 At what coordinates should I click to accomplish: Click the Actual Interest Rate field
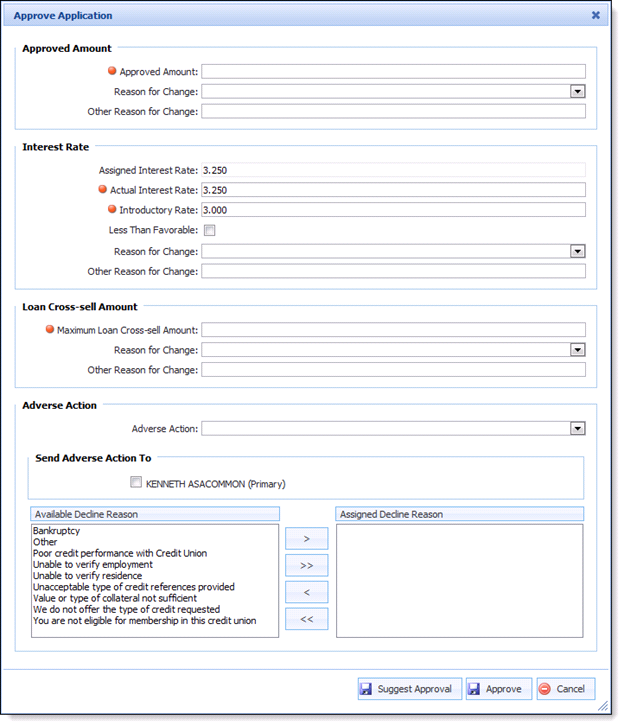pos(393,190)
